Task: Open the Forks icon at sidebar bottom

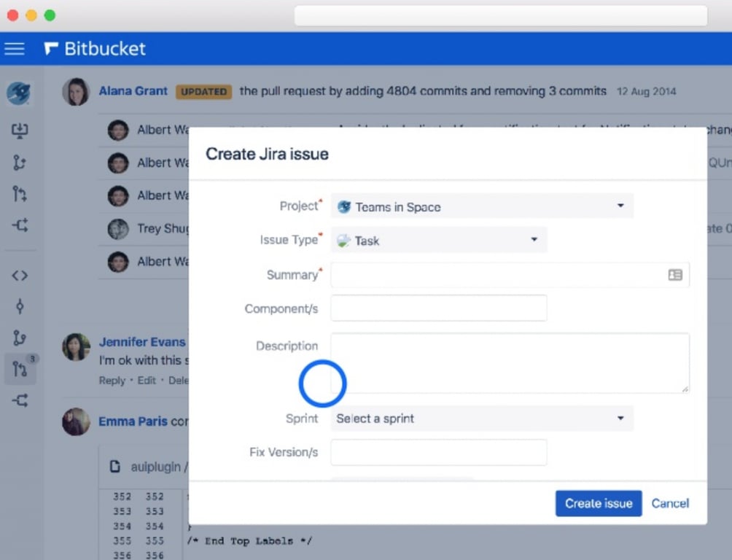Action: coord(20,401)
